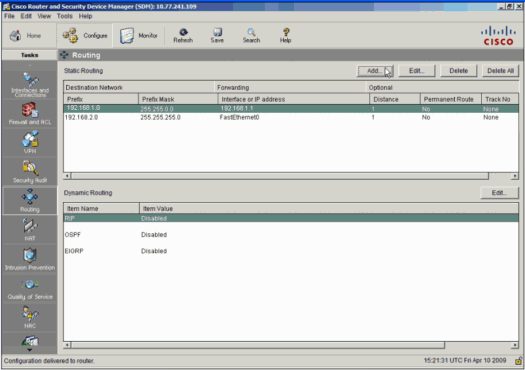Edit the selected static route

point(417,71)
